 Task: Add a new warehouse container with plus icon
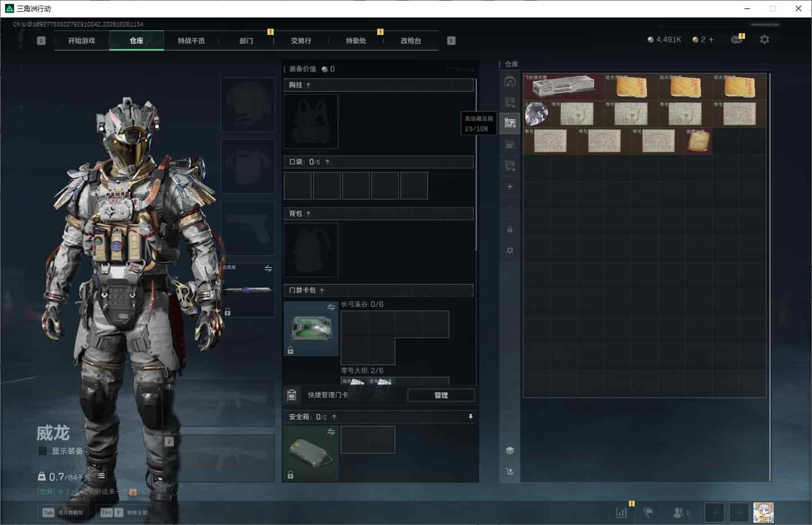pos(510,186)
